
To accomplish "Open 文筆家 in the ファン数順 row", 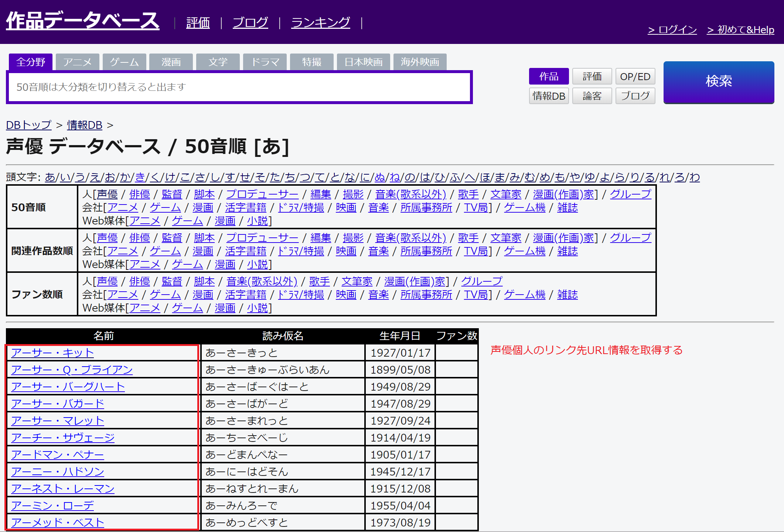I will tap(357, 281).
